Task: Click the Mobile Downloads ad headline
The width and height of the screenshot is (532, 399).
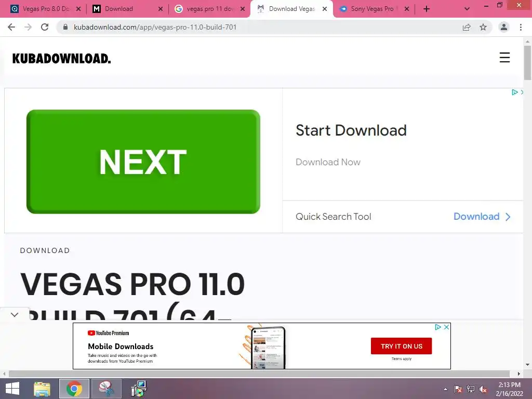Action: point(121,347)
